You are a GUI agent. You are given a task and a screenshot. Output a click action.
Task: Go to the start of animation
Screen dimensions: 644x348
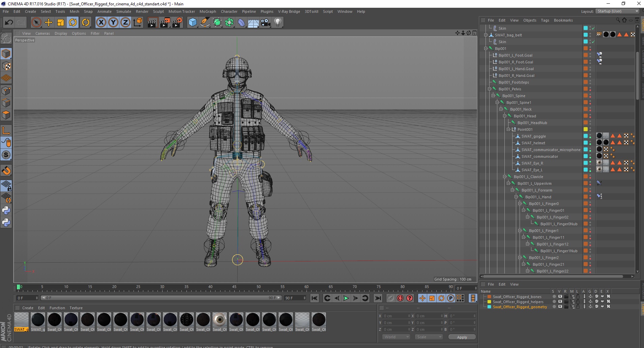(315, 298)
